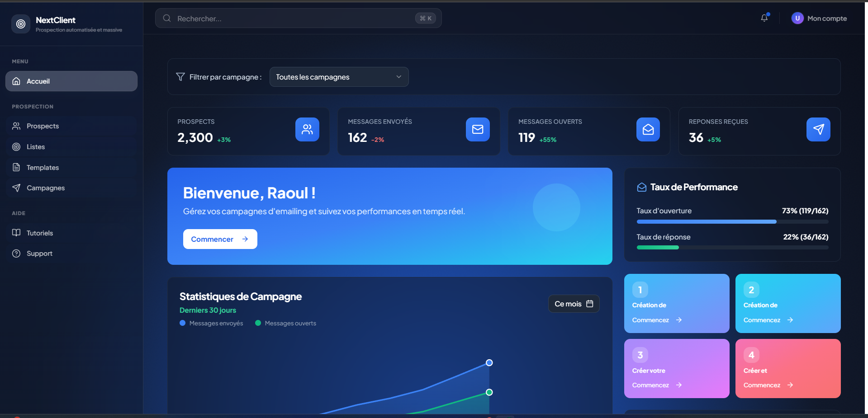
Task: Click the Messages Envoyés envelope icon
Action: tap(477, 130)
